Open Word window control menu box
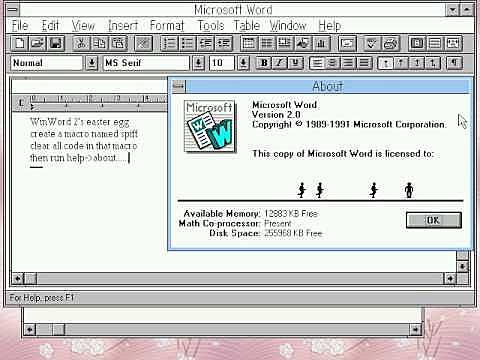Screen dimensions: 480x360 (x=13, y=9)
